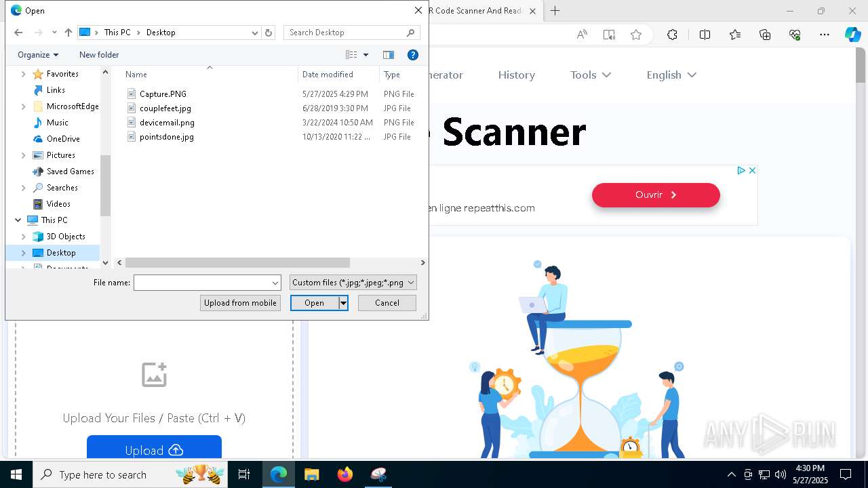Open Edge extensions puzzle icon
This screenshot has height=488, width=868.
[x=672, y=35]
